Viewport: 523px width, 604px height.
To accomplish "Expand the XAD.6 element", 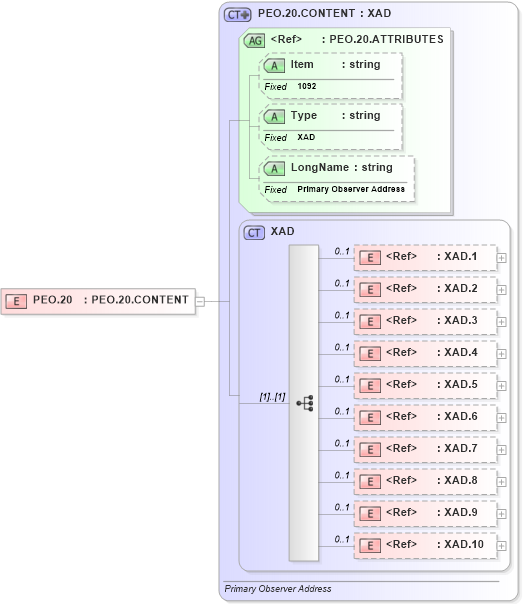I will point(501,418).
